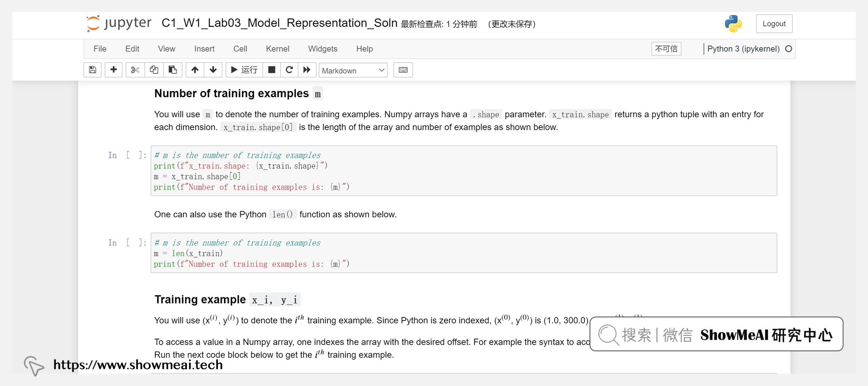Click the heading 'Training example x_i, y_i'

227,299
